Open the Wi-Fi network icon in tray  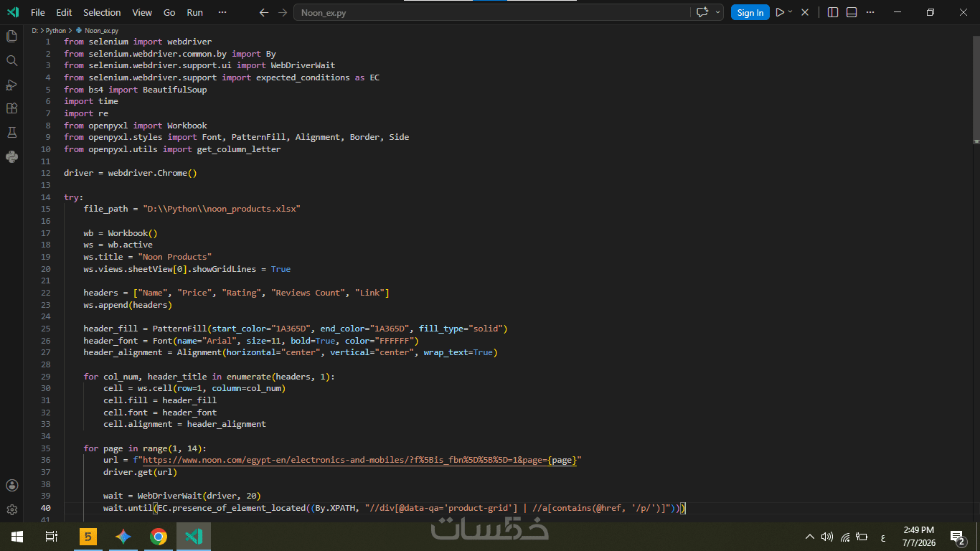coord(845,537)
